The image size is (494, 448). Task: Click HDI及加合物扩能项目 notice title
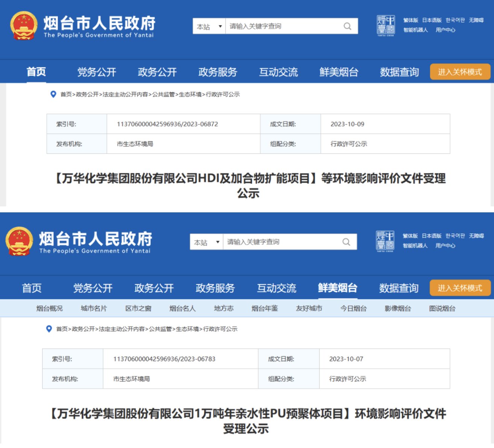point(248,186)
